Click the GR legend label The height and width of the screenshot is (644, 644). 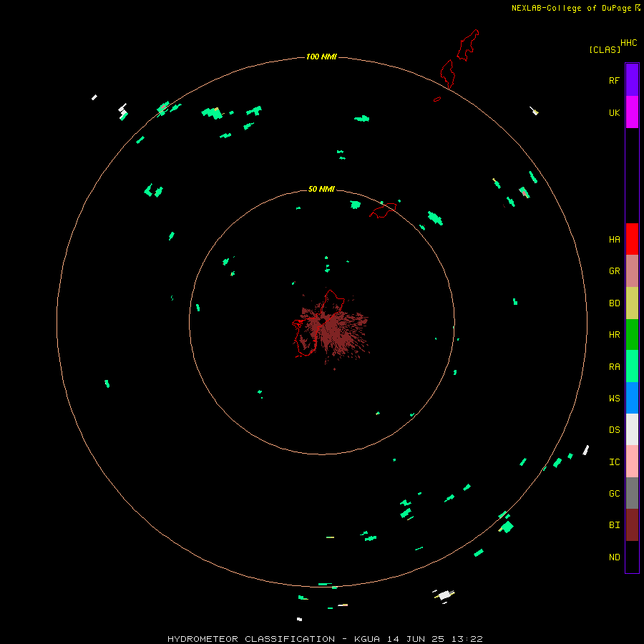click(x=614, y=271)
